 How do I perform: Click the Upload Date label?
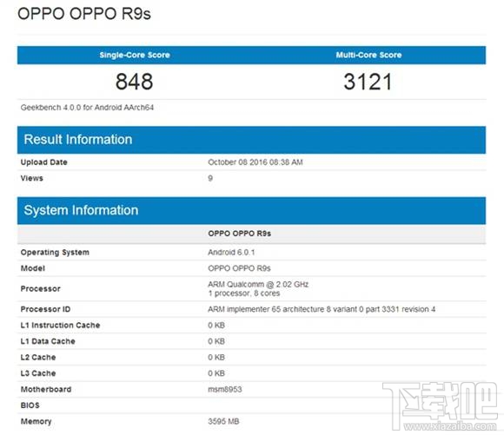point(44,162)
